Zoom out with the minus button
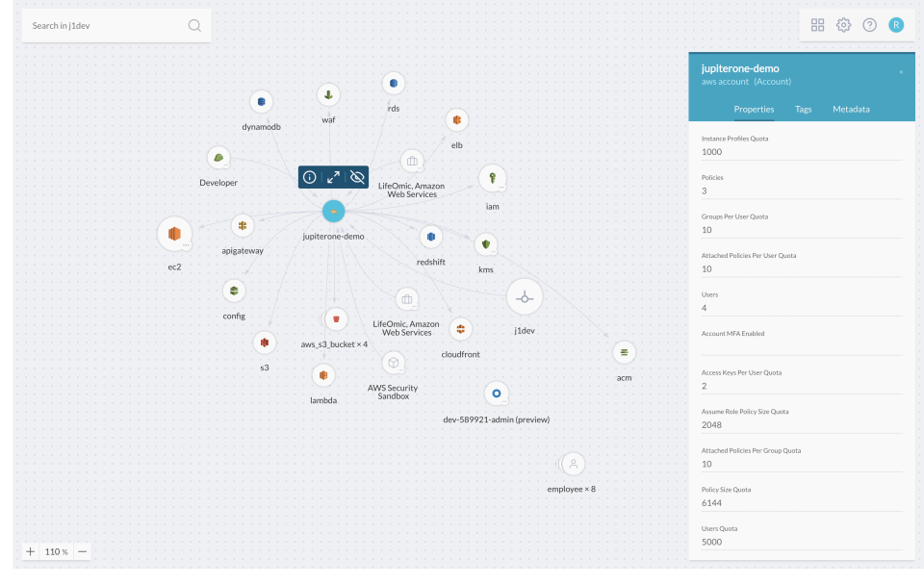Image resolution: width=924 pixels, height=584 pixels. click(83, 551)
